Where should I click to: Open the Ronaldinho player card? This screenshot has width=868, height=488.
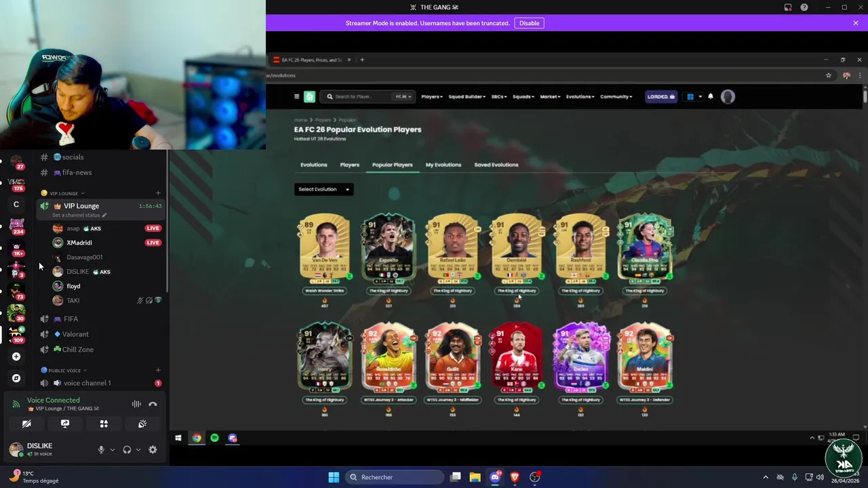[x=389, y=357]
